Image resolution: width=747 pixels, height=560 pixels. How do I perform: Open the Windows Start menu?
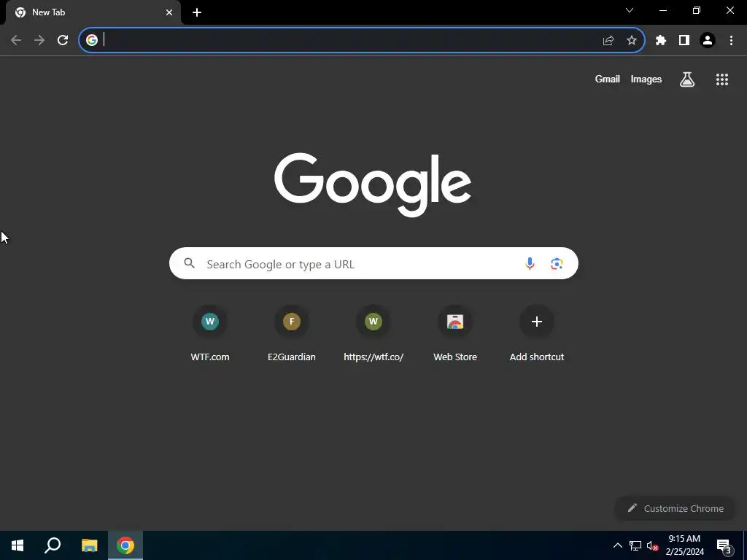pos(18,545)
